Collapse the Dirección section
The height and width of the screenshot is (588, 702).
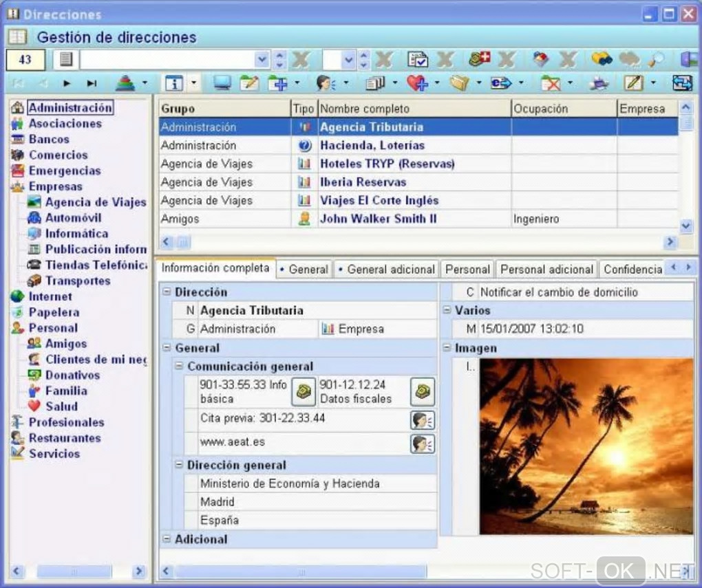tap(167, 292)
